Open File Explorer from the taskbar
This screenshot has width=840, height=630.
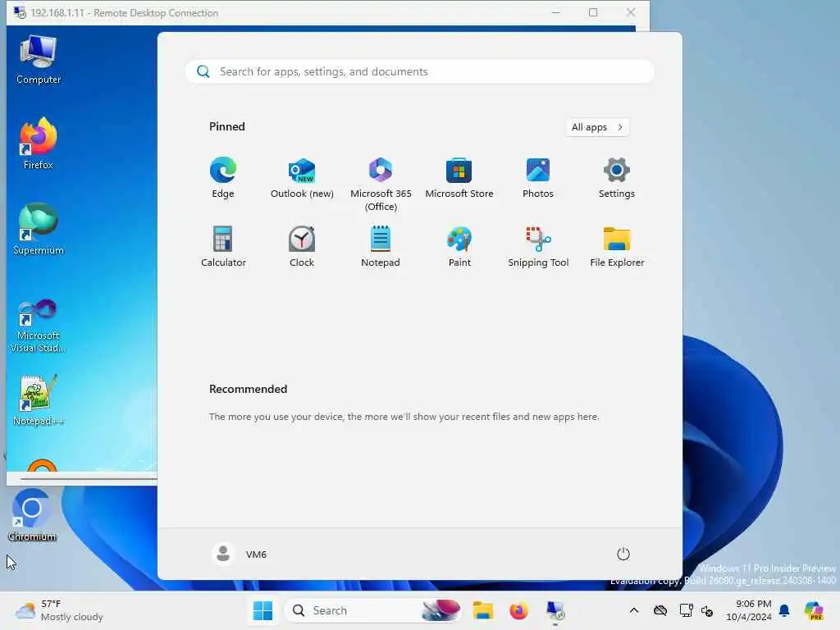[x=482, y=610]
